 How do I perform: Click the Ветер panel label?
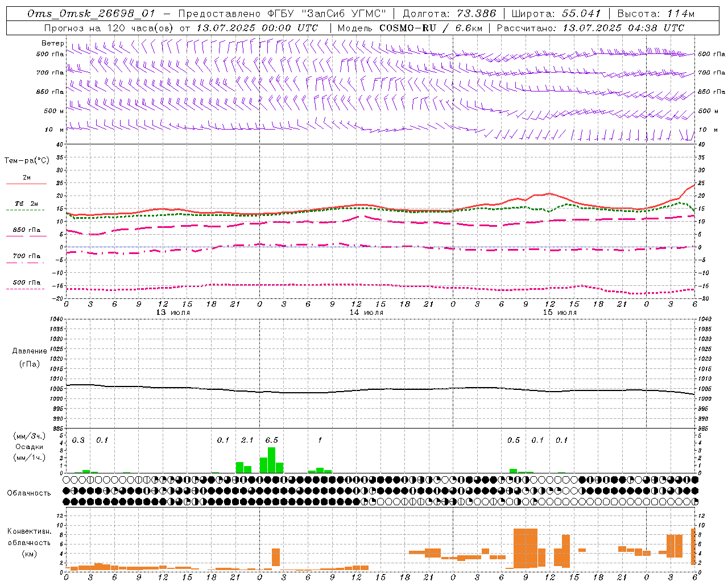(x=53, y=43)
